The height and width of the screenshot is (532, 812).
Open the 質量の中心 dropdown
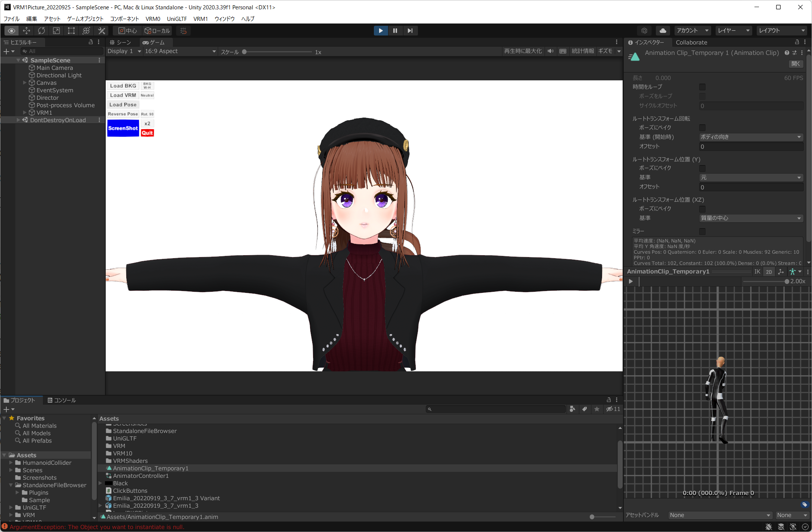751,218
